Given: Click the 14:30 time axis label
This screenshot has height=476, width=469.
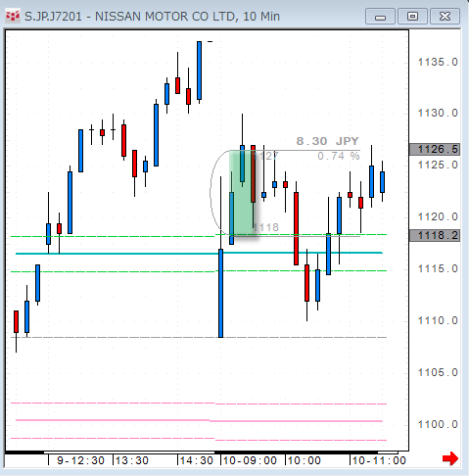Looking at the screenshot, I should [x=197, y=460].
